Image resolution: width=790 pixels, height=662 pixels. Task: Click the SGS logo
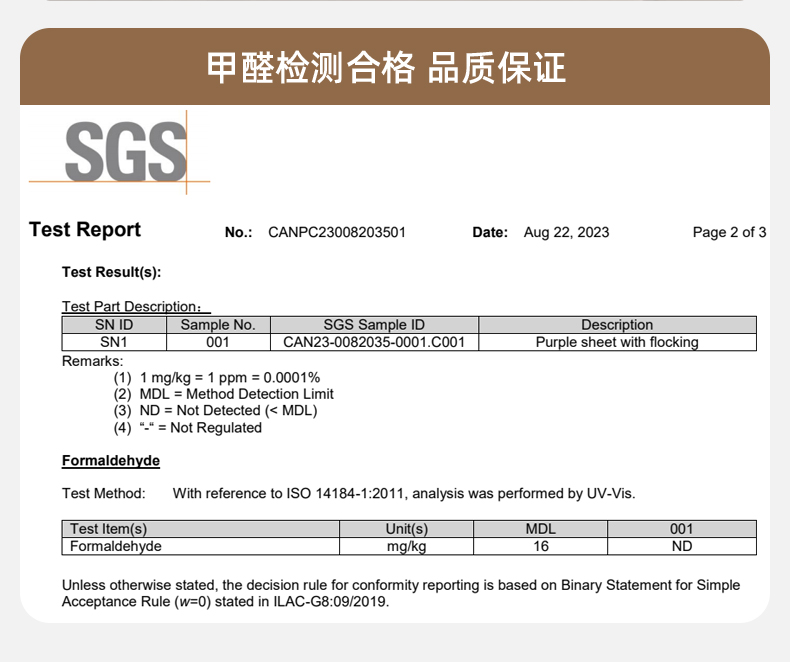(x=120, y=152)
